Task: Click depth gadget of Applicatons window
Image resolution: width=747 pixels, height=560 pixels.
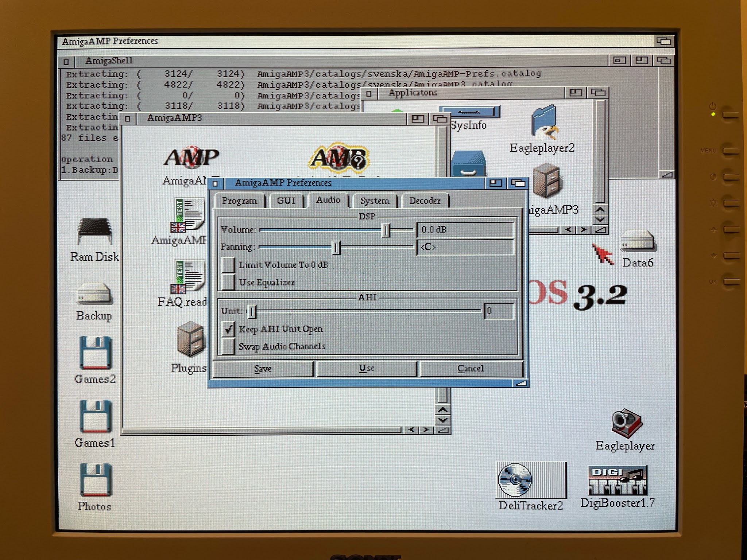Action: coord(598,93)
